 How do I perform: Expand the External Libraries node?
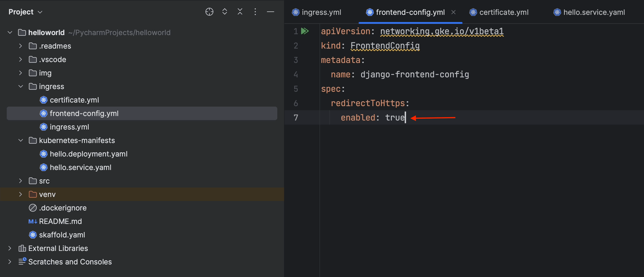[10, 248]
